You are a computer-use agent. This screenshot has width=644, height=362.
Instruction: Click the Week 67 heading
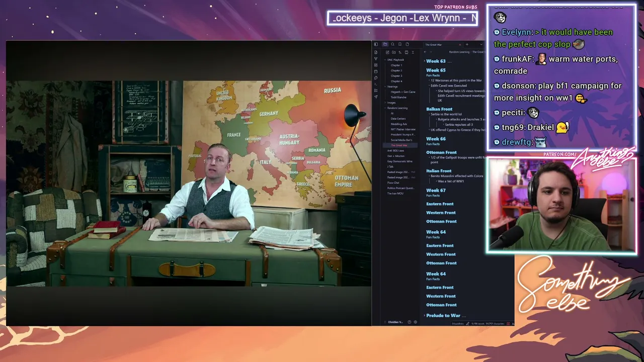click(x=436, y=191)
